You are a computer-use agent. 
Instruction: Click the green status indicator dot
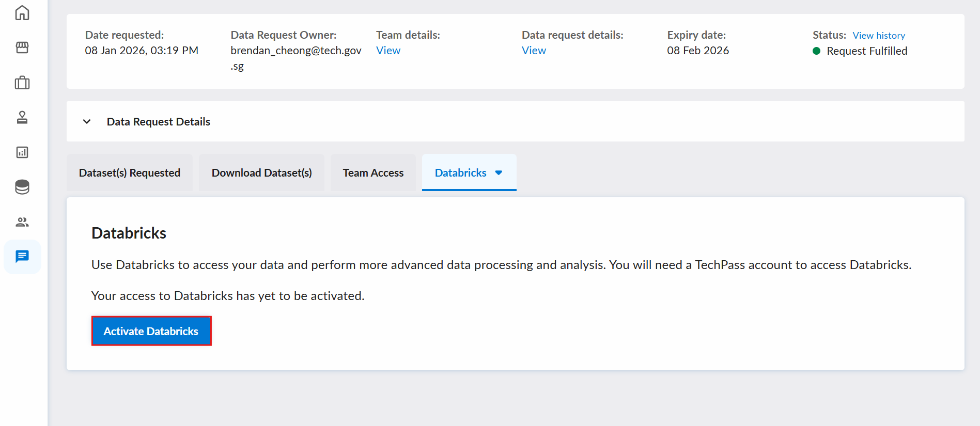click(x=817, y=51)
